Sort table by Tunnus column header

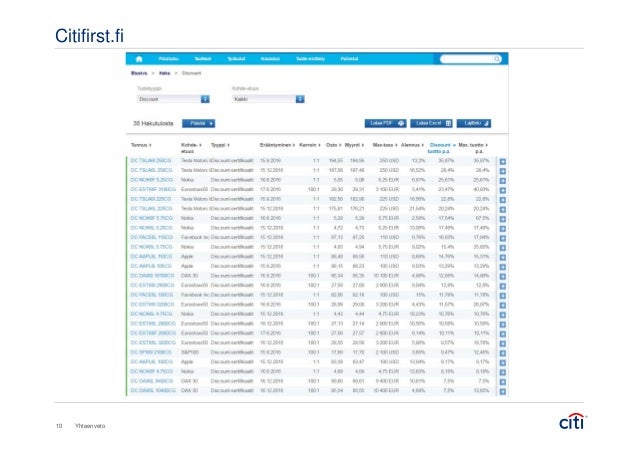pos(141,145)
